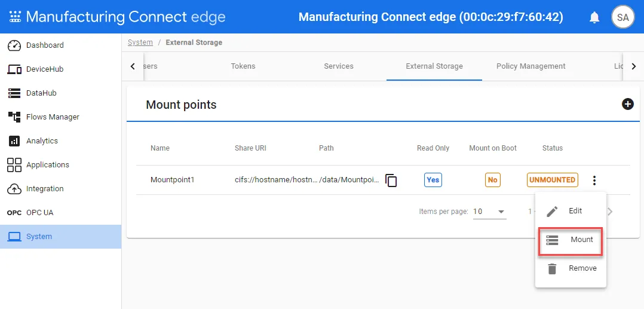The height and width of the screenshot is (309, 644).
Task: Switch to the Tokens tab
Action: 243,66
